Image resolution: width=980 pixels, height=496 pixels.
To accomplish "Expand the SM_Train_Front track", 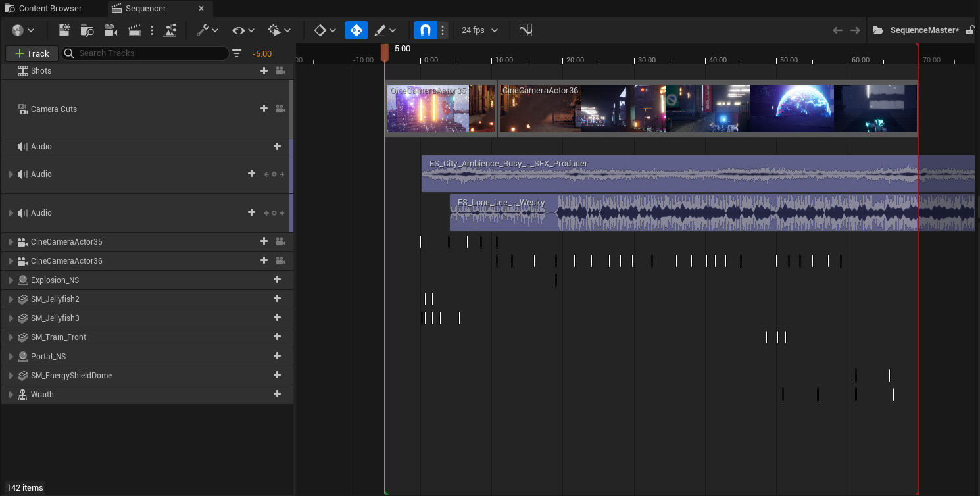I will pos(11,337).
